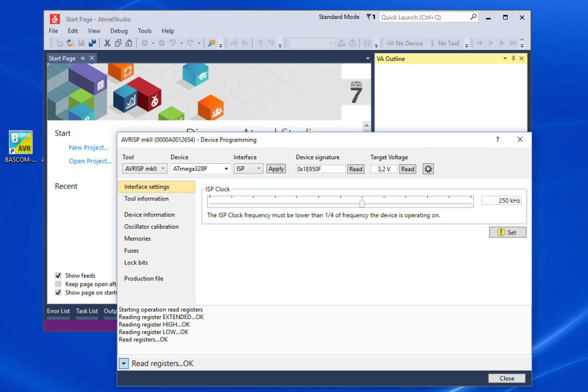Image resolution: width=588 pixels, height=392 pixels.
Task: Click the Set button for ISP Clock
Action: [x=507, y=232]
